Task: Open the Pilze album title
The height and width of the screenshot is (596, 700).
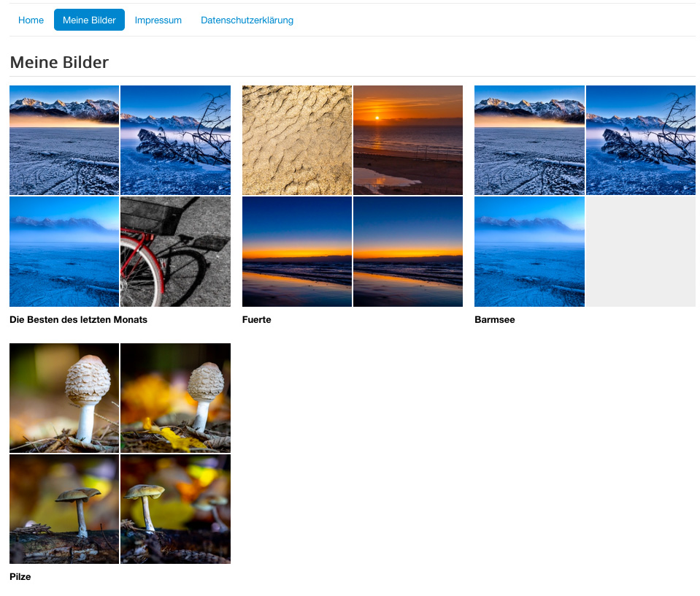Action: [x=20, y=576]
